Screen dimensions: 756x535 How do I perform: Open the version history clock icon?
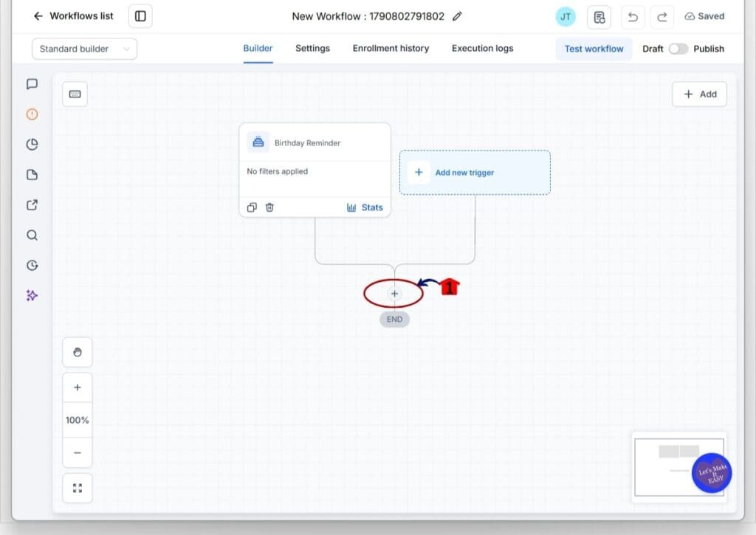pyautogui.click(x=32, y=265)
